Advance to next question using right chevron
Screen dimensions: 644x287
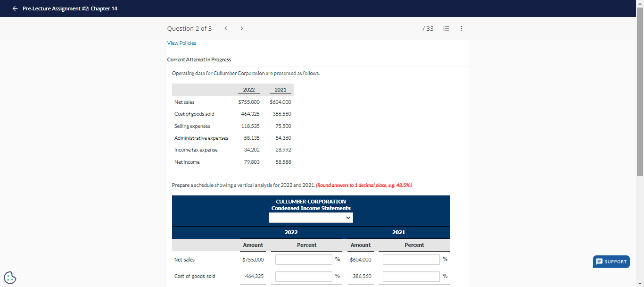click(242, 28)
